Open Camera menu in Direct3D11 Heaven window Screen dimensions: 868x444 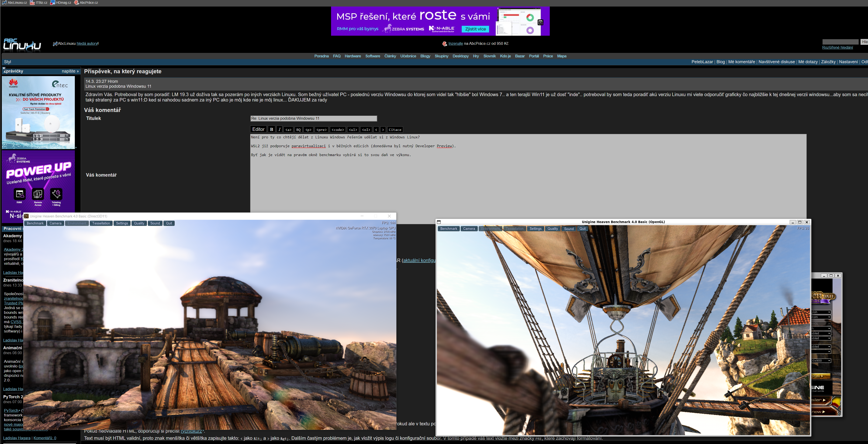coord(55,224)
